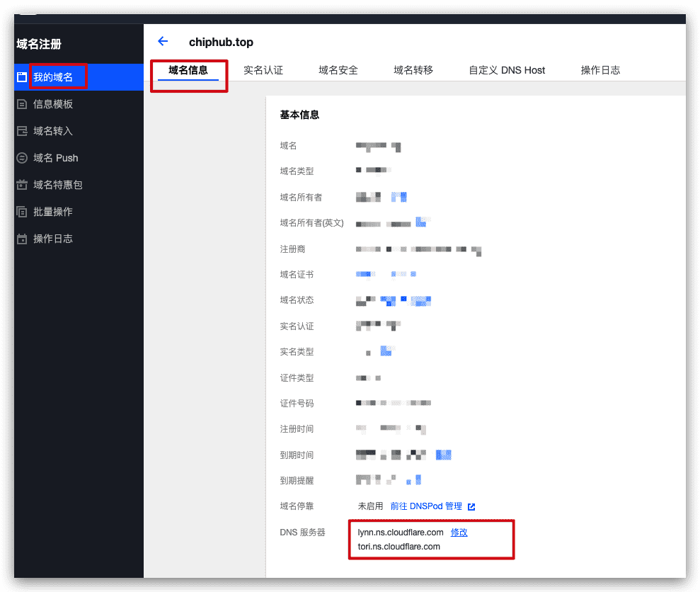The width and height of the screenshot is (700, 592).
Task: Open 信息模板 in the sidebar
Action: point(79,104)
